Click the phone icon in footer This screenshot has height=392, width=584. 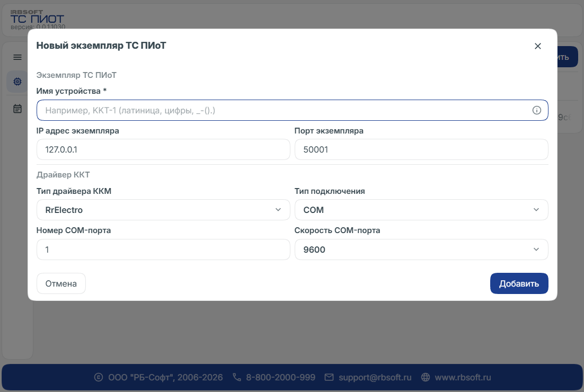click(236, 377)
